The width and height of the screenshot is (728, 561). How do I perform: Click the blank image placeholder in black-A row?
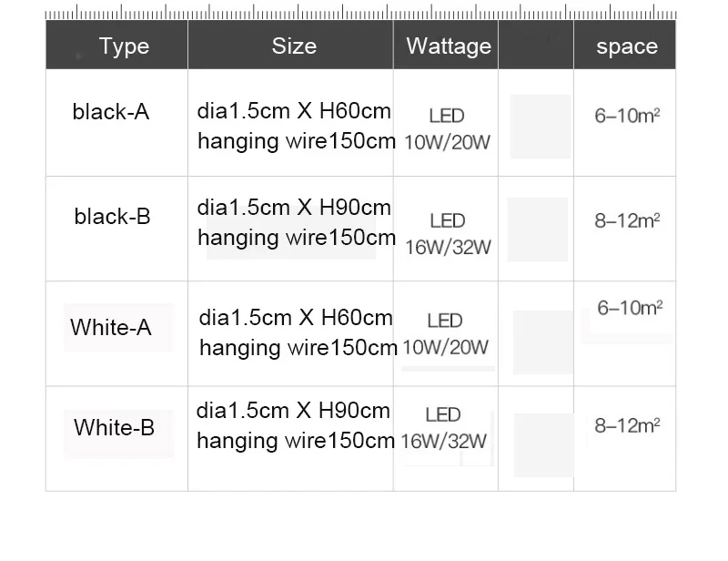[x=541, y=127]
